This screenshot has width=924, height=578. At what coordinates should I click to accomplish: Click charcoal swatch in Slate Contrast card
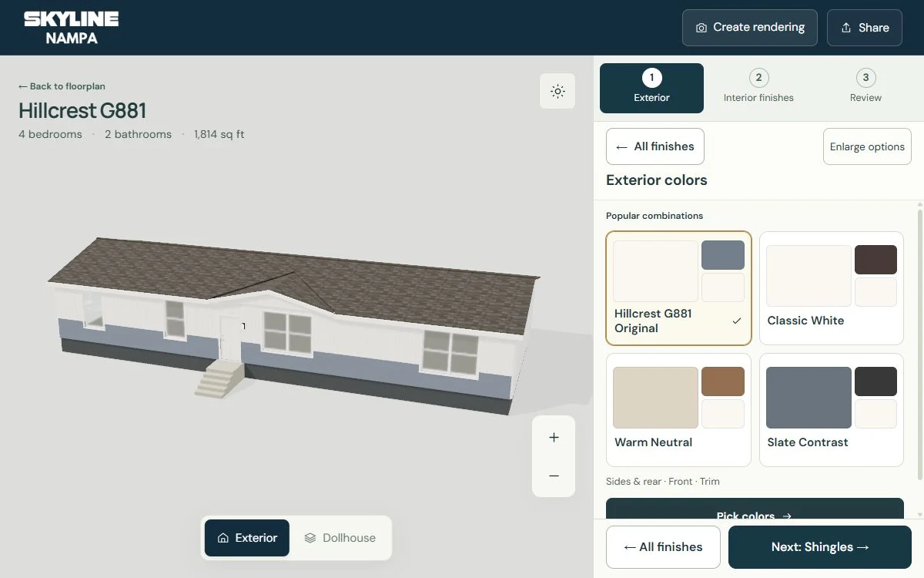point(875,381)
